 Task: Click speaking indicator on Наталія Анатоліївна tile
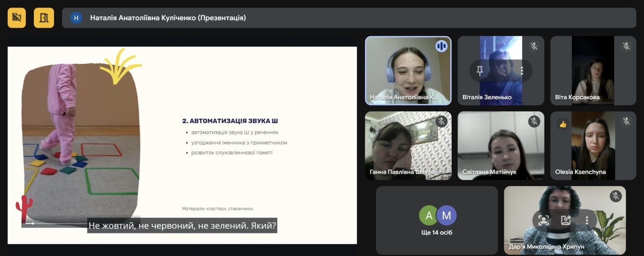pos(441,46)
